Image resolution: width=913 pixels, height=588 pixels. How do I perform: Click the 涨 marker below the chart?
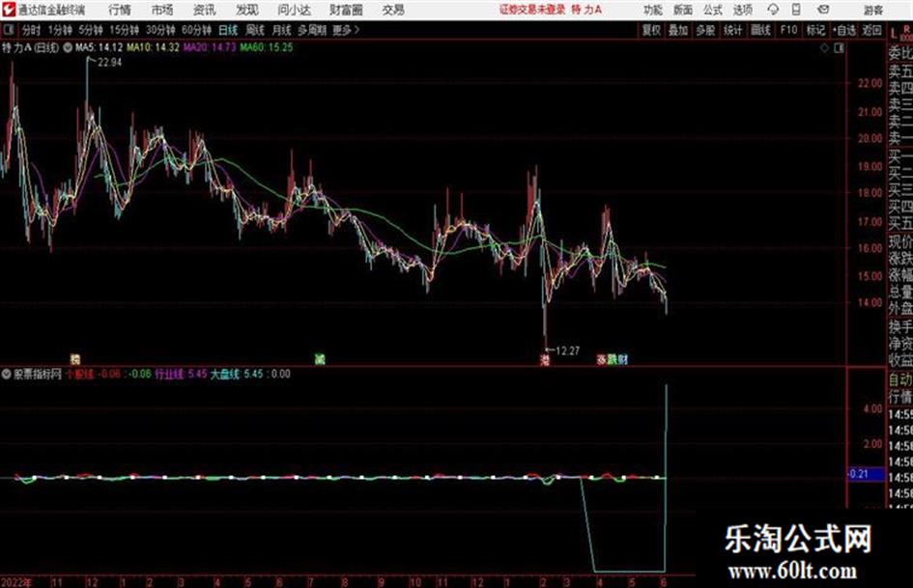click(602, 359)
